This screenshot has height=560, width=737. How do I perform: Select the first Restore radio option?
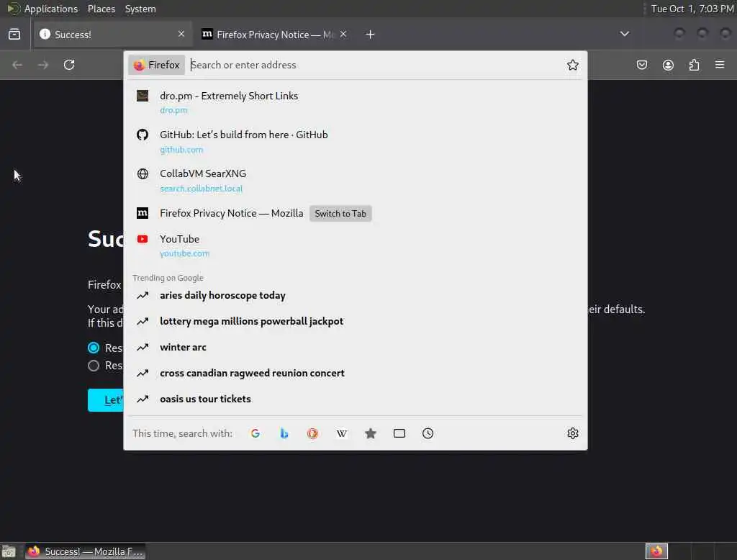[94, 348]
